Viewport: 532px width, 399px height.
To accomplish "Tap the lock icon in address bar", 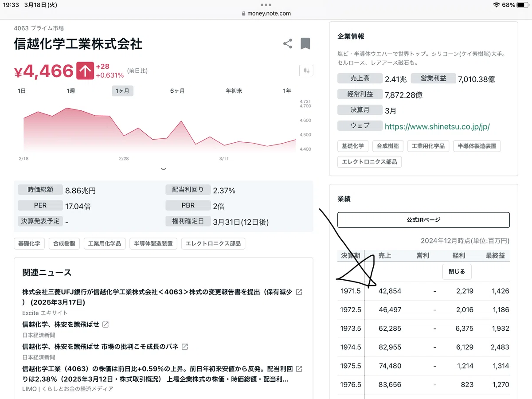I will click(243, 13).
